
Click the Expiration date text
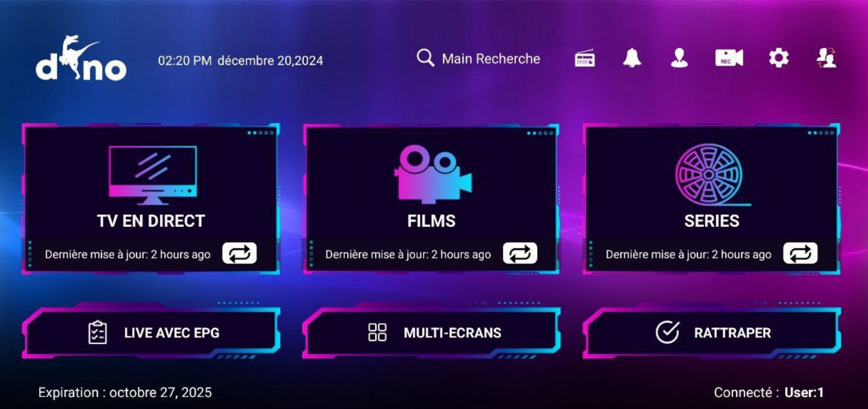pyautogui.click(x=125, y=392)
